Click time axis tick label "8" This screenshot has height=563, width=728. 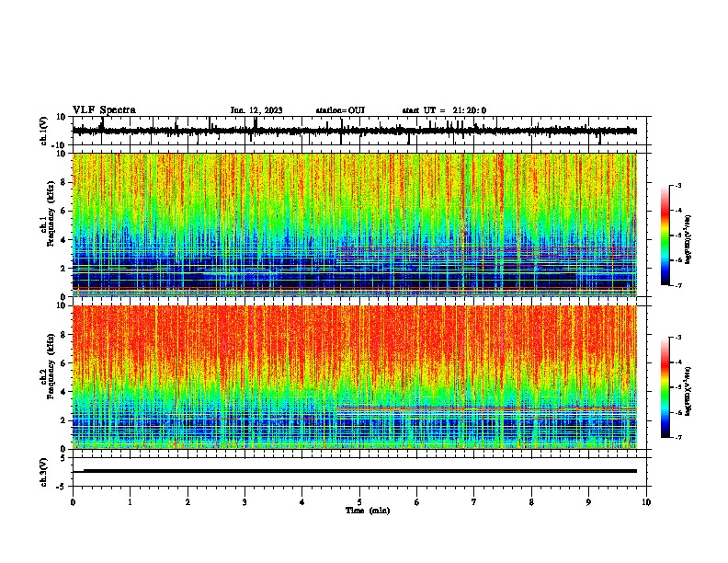(x=531, y=502)
